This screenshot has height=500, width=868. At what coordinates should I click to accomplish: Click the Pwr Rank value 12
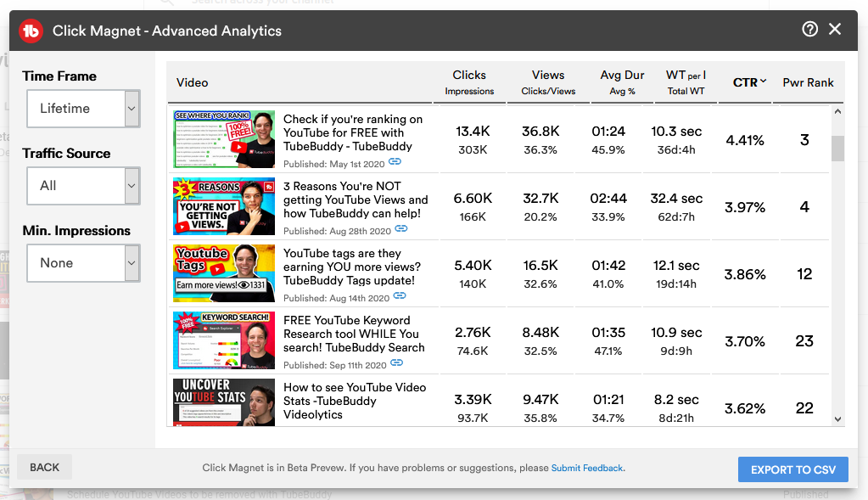pyautogui.click(x=804, y=274)
